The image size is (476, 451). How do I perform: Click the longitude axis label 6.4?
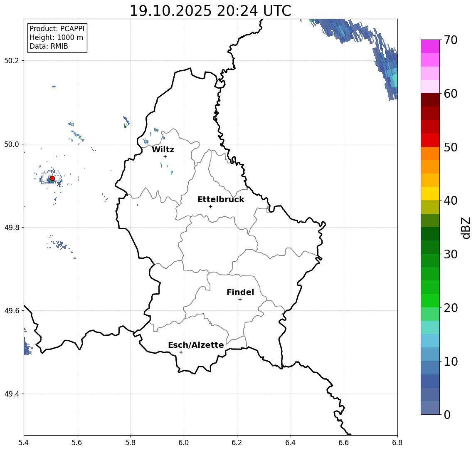tap(291, 443)
